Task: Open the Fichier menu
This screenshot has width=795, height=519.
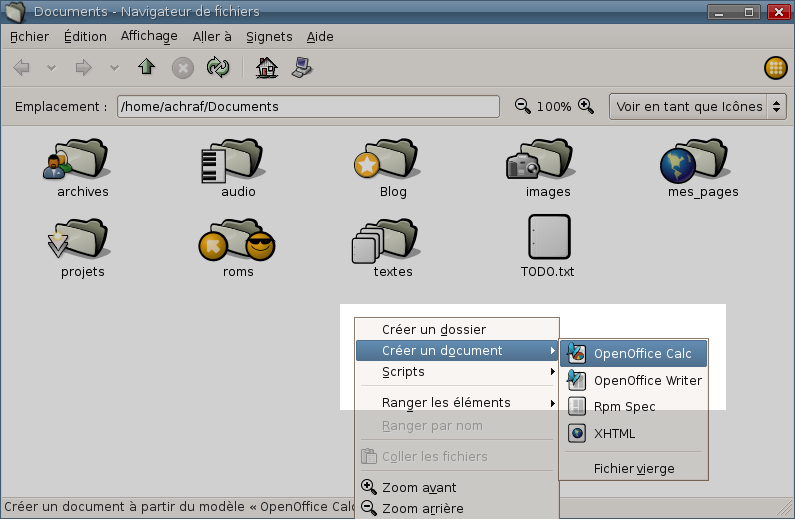Action: pyautogui.click(x=29, y=36)
